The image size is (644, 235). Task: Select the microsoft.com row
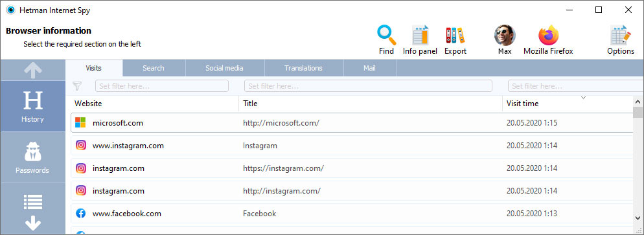pyautogui.click(x=352, y=122)
